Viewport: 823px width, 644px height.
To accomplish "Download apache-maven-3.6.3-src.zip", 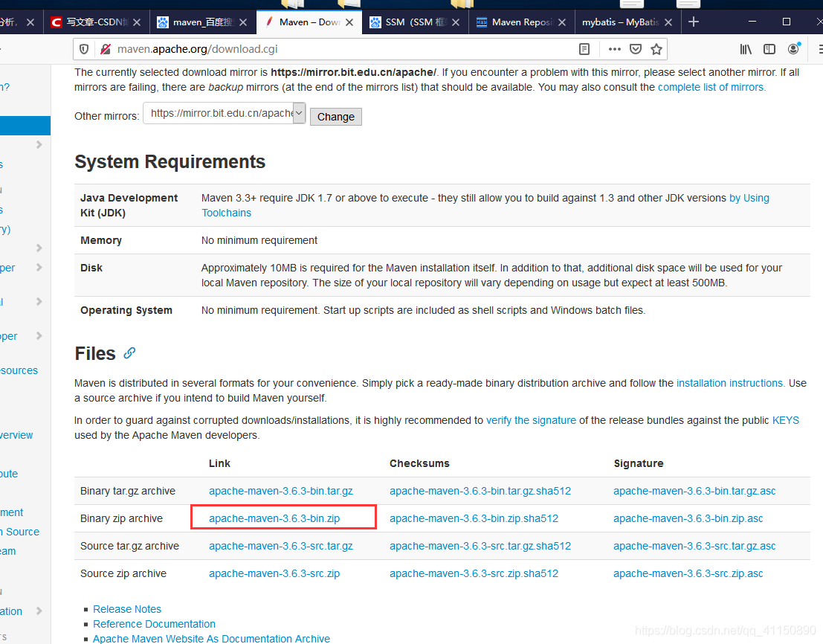I will [x=274, y=573].
